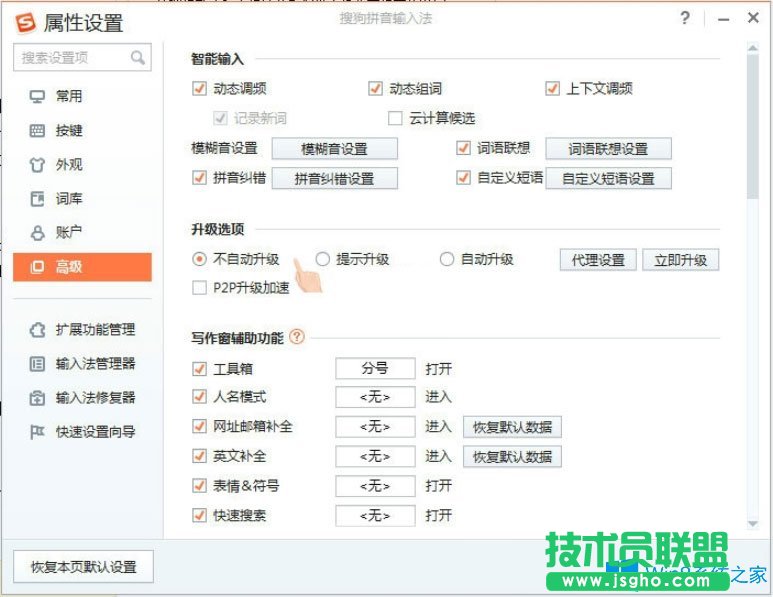Click the 搜索设置项 search field

82,58
